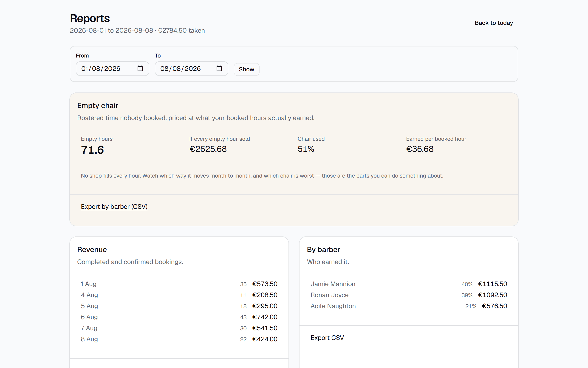Click the 'No shop fills every hour' note
The height and width of the screenshot is (368, 588).
[x=262, y=176]
